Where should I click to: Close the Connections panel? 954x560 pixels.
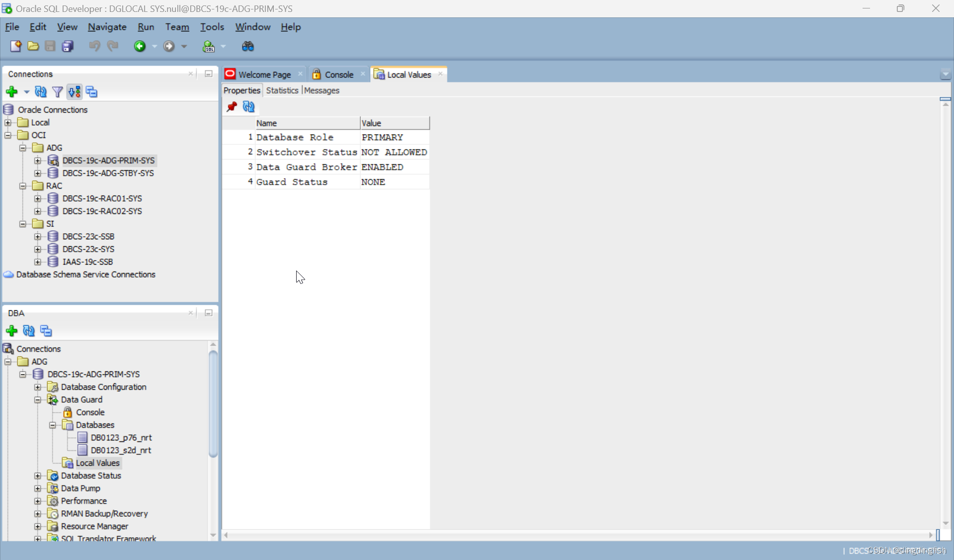(x=191, y=74)
